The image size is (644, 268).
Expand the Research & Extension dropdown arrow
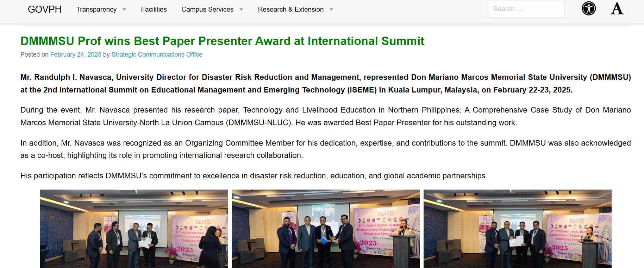331,9
